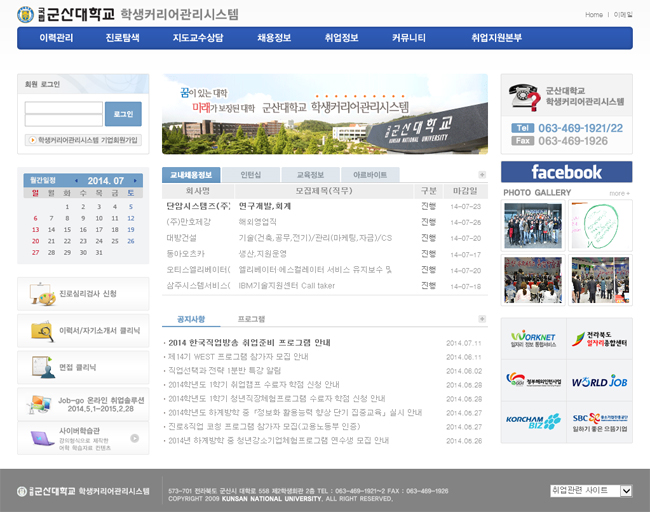The width and height of the screenshot is (650, 512).
Task: Click the Job-go 온라인 취업솔루션 icon
Action: [41, 403]
